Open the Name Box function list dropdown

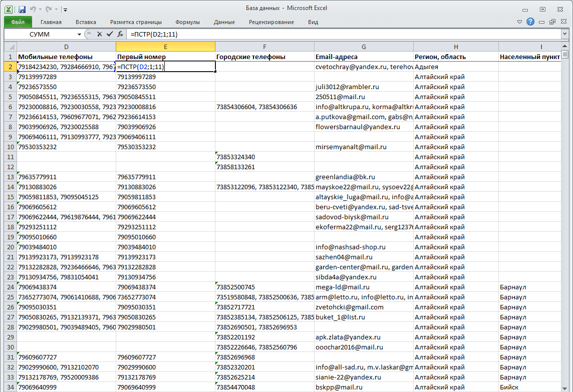click(79, 35)
